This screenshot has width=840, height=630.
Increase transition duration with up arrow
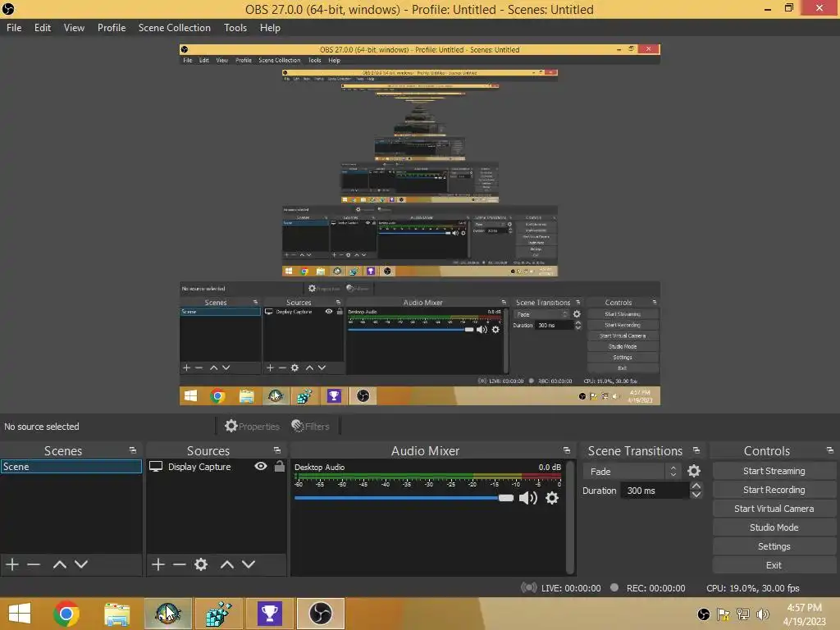(x=696, y=486)
